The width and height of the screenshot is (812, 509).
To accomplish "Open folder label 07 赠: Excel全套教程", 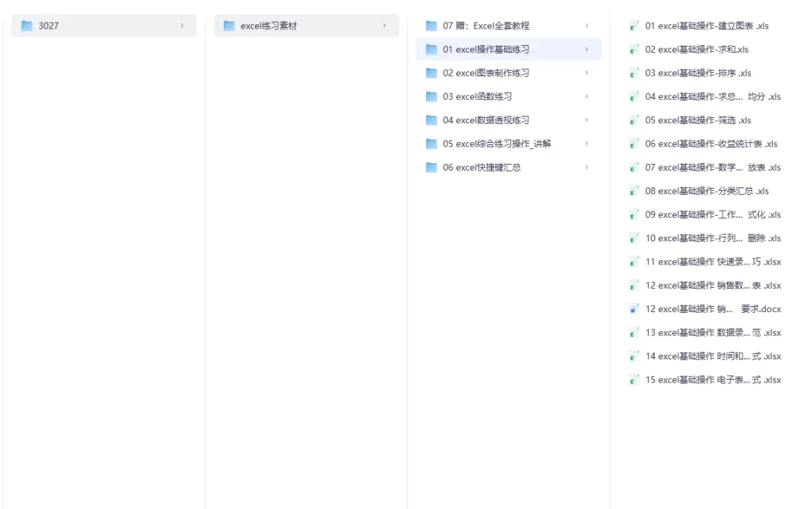I will coord(486,26).
